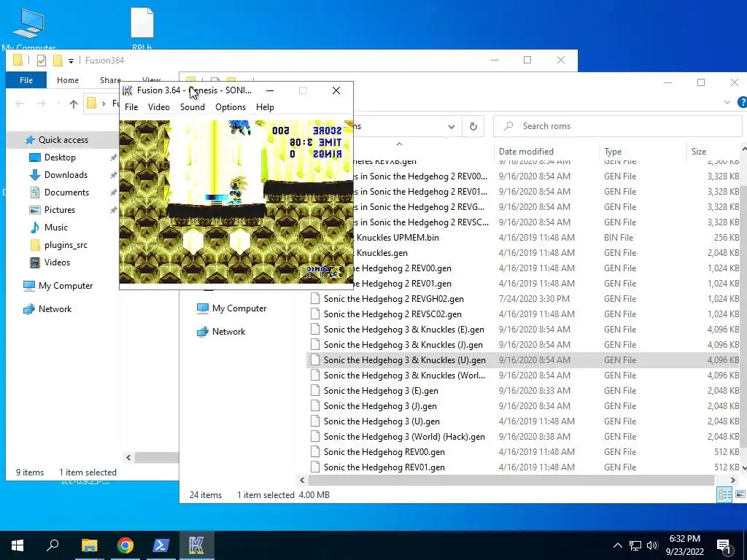Screen dimensions: 747x560
Task: Select plugins_src folder in navigation pane
Action: pyautogui.click(x=66, y=245)
